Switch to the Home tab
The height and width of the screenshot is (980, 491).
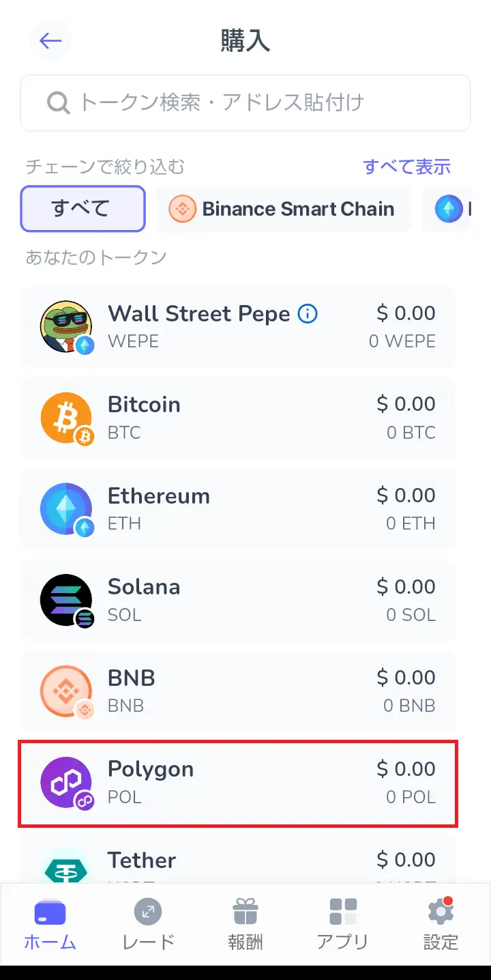(50, 924)
